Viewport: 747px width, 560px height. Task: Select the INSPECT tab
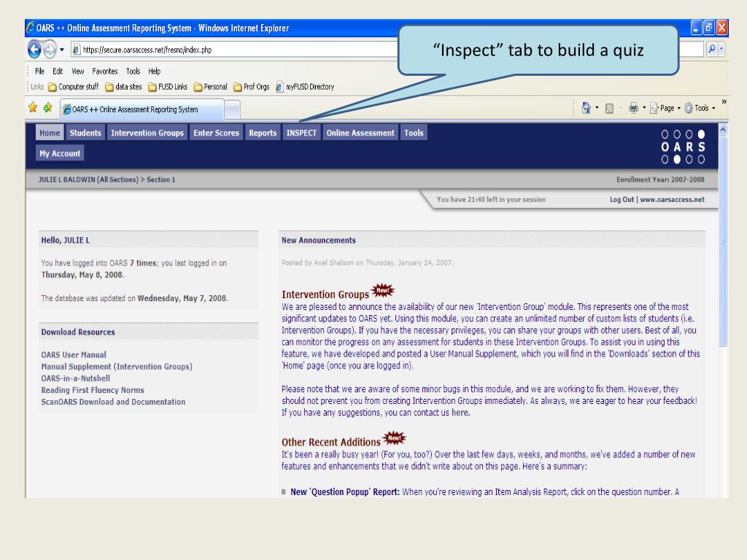tap(301, 133)
